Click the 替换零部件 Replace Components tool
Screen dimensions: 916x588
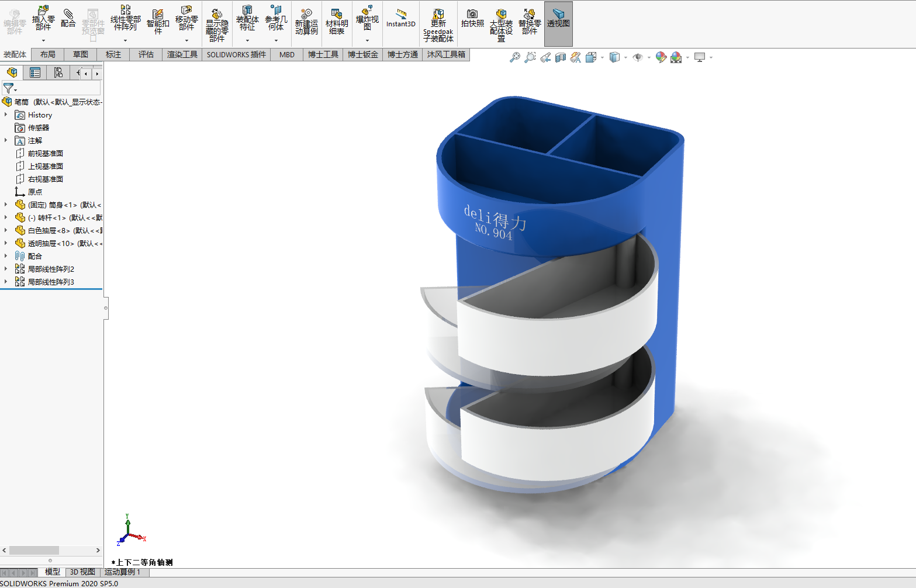(x=530, y=21)
